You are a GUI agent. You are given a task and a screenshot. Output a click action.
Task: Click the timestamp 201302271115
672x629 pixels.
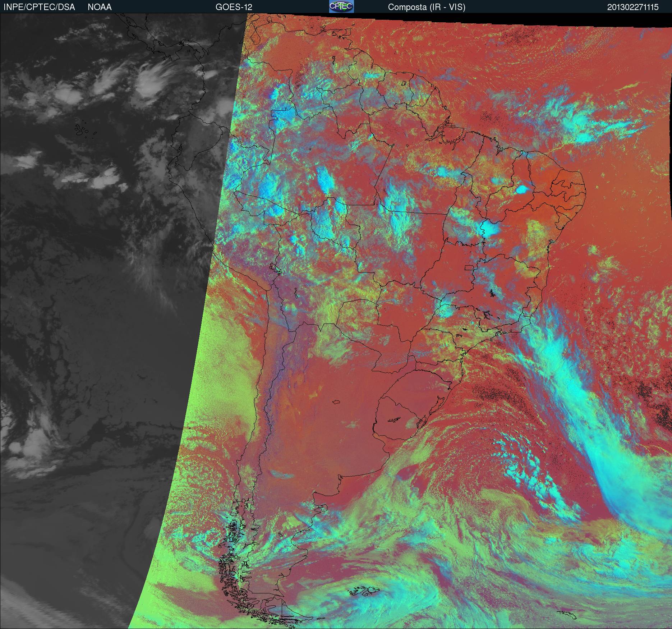633,7
